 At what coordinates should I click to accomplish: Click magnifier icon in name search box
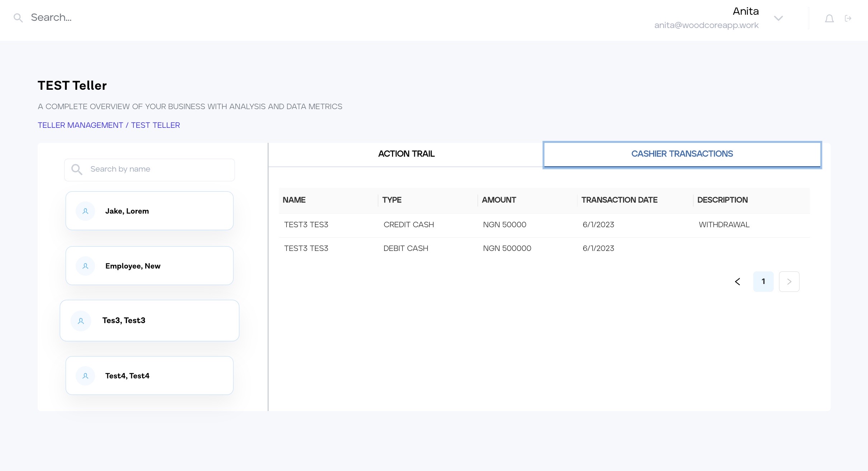(77, 169)
